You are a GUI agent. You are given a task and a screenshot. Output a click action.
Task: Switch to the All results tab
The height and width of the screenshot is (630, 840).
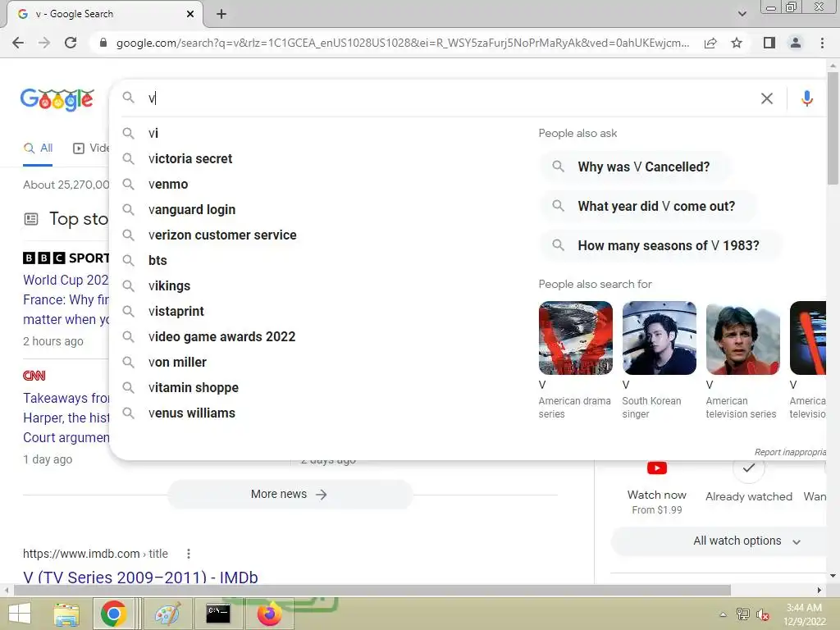(38, 148)
